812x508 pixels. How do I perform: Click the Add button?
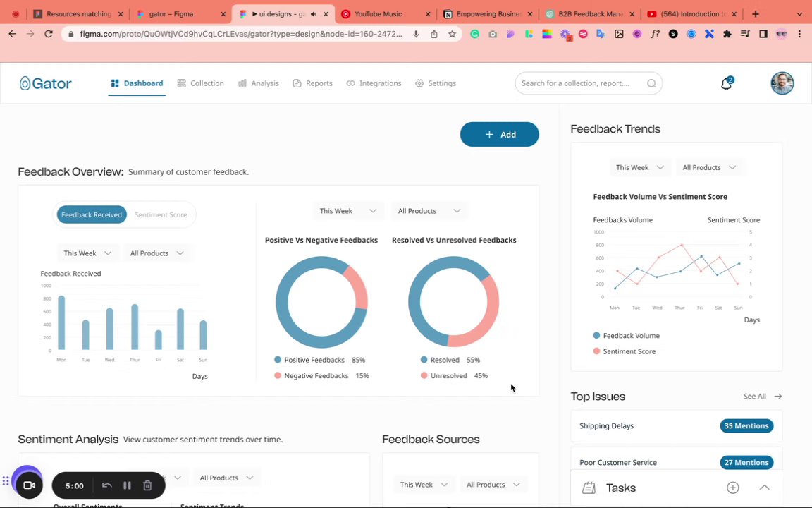point(499,134)
